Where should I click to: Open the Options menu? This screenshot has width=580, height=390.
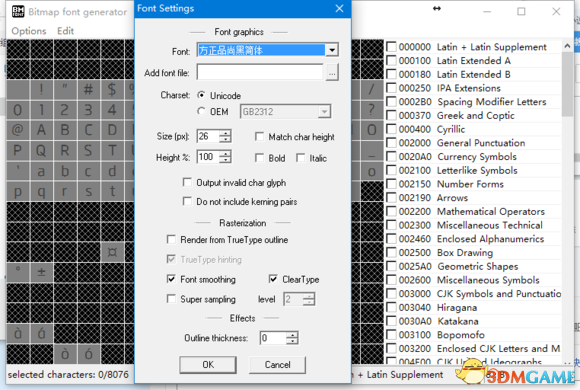29,31
